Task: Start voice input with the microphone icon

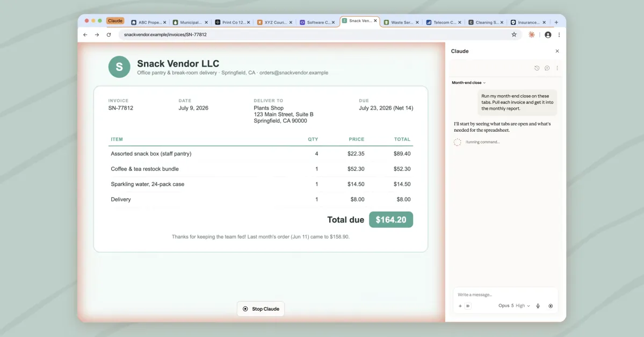Action: click(538, 306)
